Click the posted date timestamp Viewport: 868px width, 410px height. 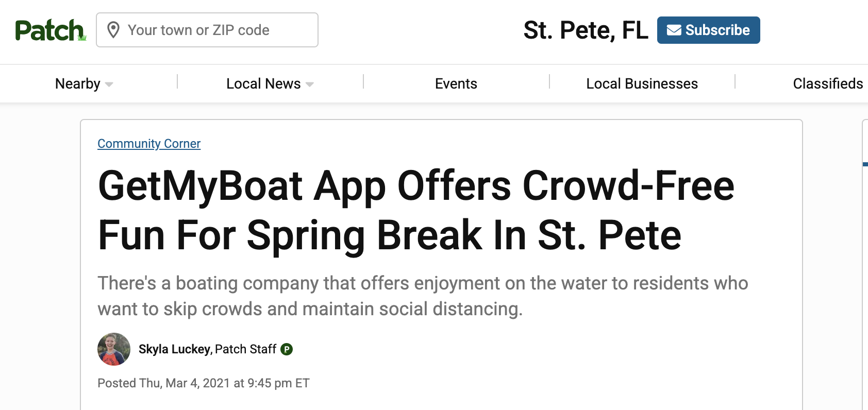point(204,383)
